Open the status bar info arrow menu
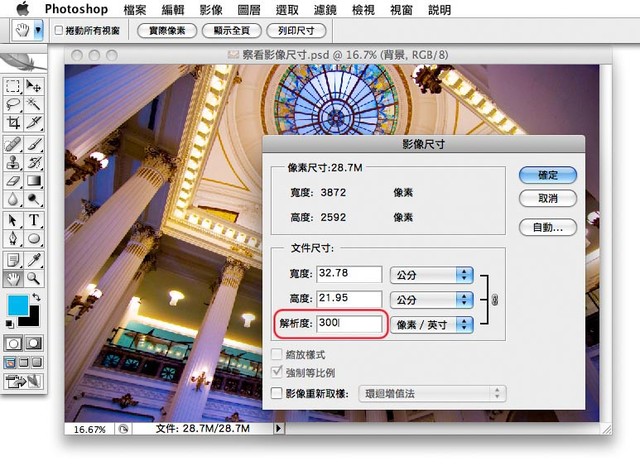640x466 pixels. [279, 428]
